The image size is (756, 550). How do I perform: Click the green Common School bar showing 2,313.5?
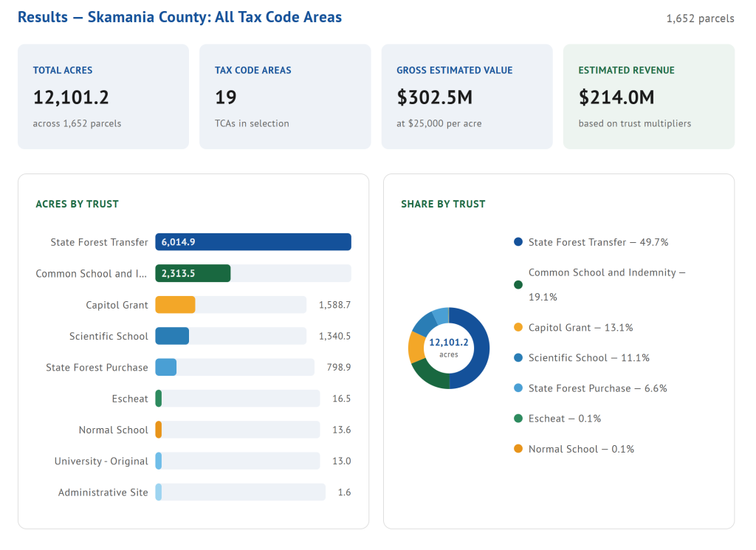pos(193,273)
